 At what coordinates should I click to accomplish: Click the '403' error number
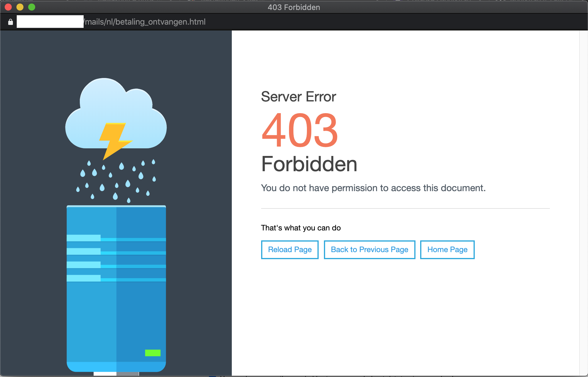coord(300,130)
